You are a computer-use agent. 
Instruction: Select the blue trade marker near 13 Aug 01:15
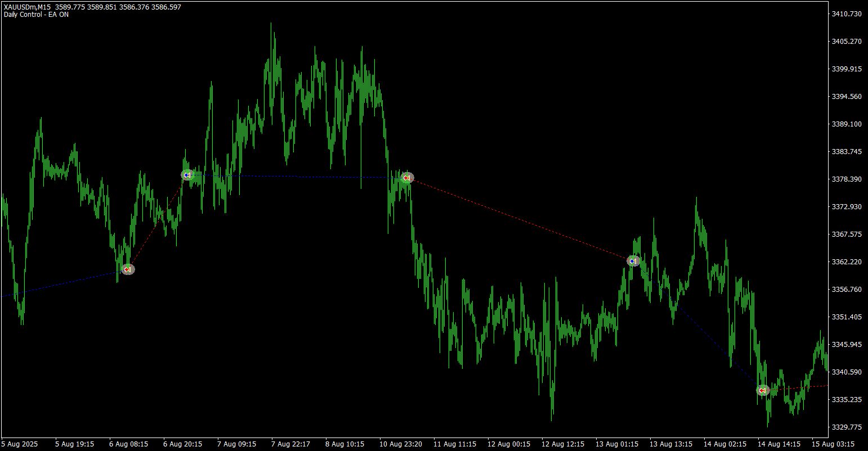[633, 261]
